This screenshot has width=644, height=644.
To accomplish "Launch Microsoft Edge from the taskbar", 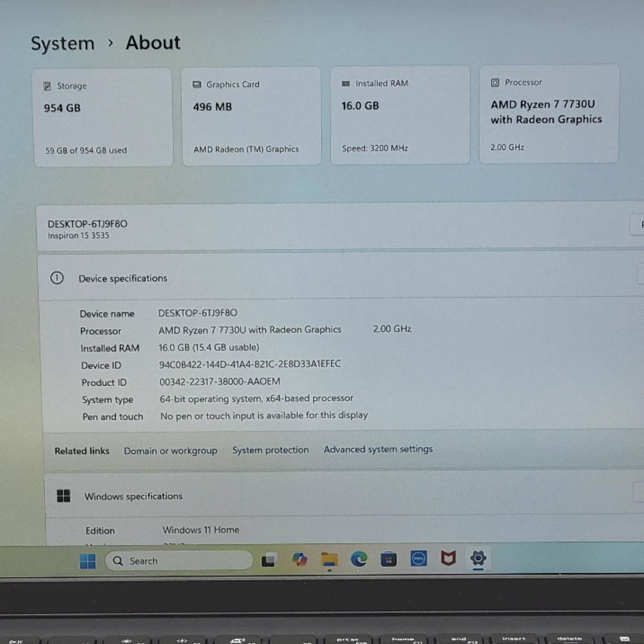I will click(359, 559).
